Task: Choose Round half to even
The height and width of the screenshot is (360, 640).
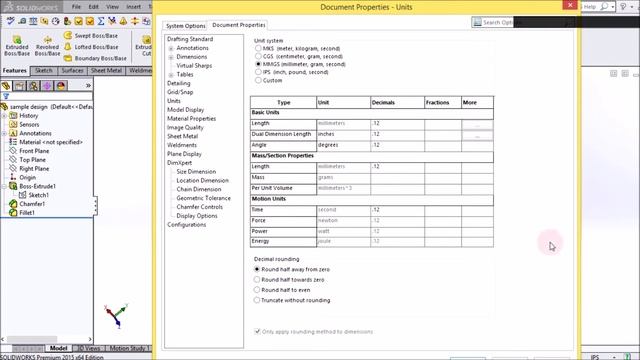Action: (x=257, y=290)
